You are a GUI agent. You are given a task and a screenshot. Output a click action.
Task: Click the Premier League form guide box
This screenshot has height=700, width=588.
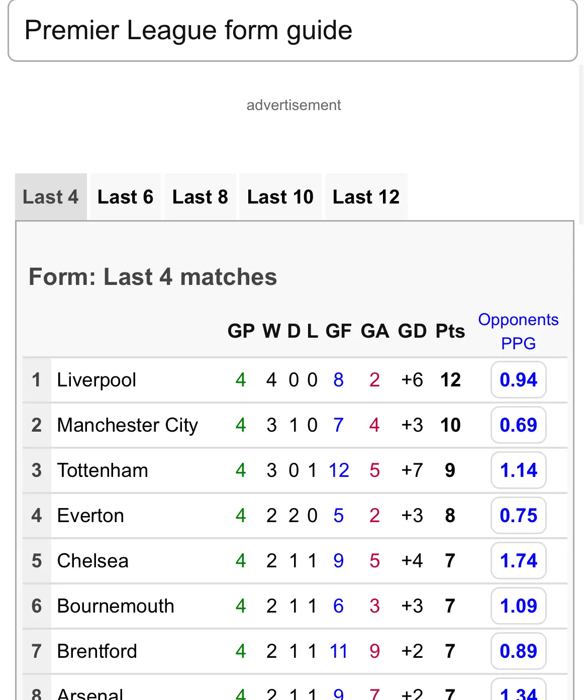click(292, 31)
